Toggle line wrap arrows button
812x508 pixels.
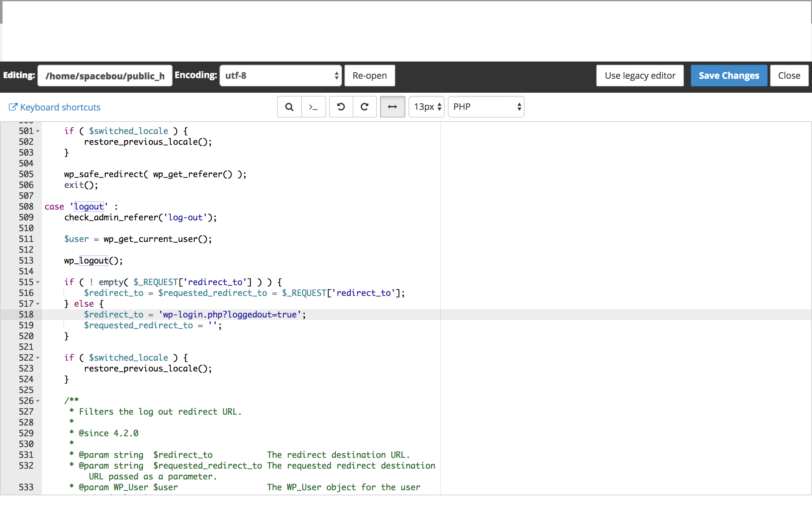coord(392,107)
